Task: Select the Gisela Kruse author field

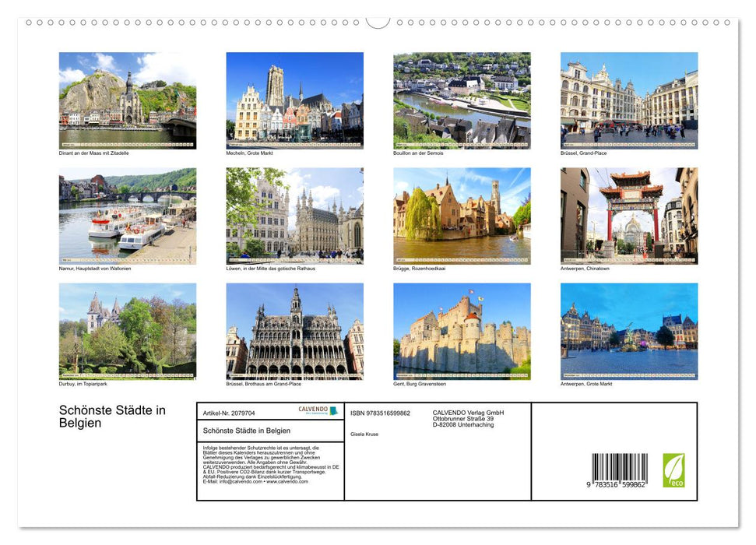Action: coord(364,433)
